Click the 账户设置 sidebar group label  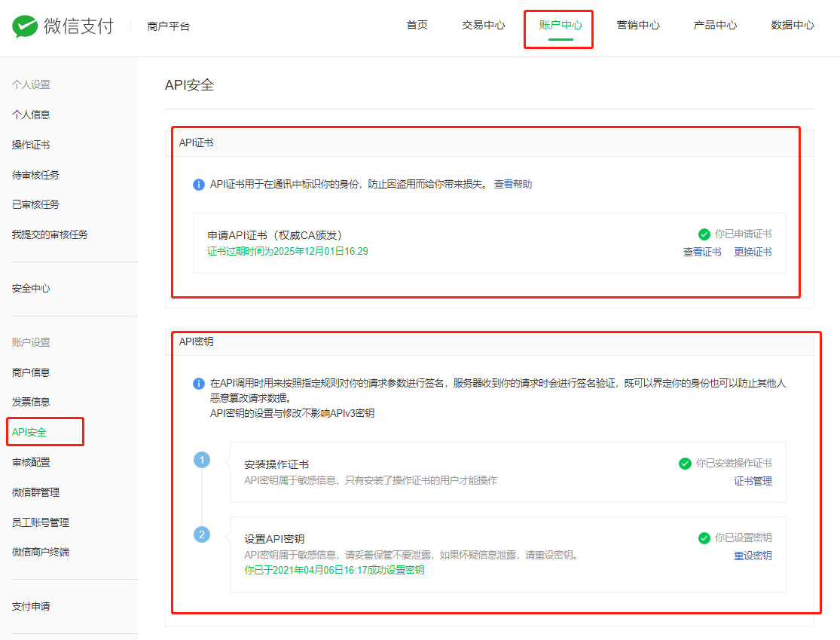click(x=31, y=342)
